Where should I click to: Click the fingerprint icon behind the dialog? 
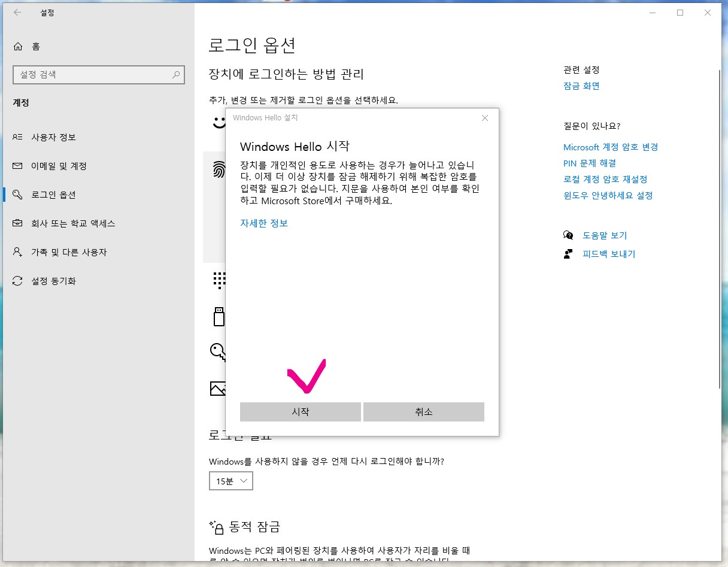click(x=219, y=170)
